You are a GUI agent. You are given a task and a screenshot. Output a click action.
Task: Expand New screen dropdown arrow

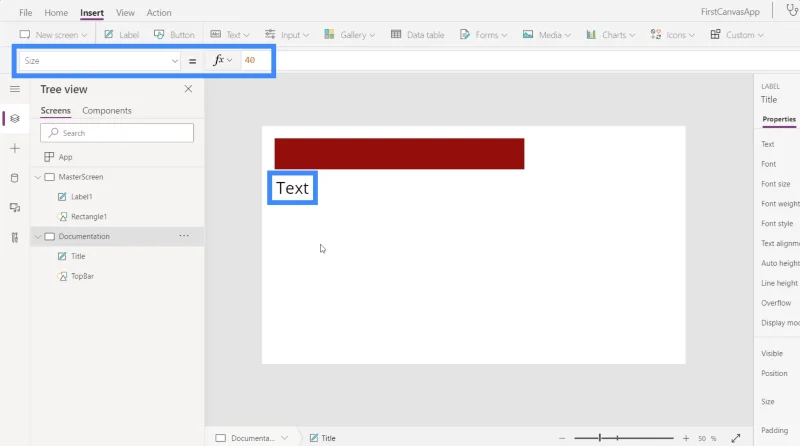[84, 35]
